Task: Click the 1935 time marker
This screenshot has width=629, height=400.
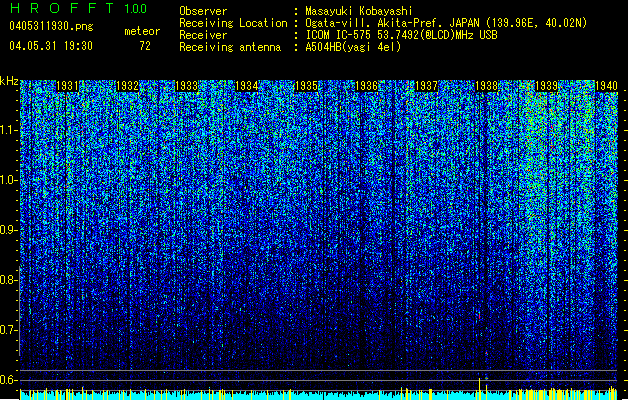Action: pyautogui.click(x=306, y=86)
